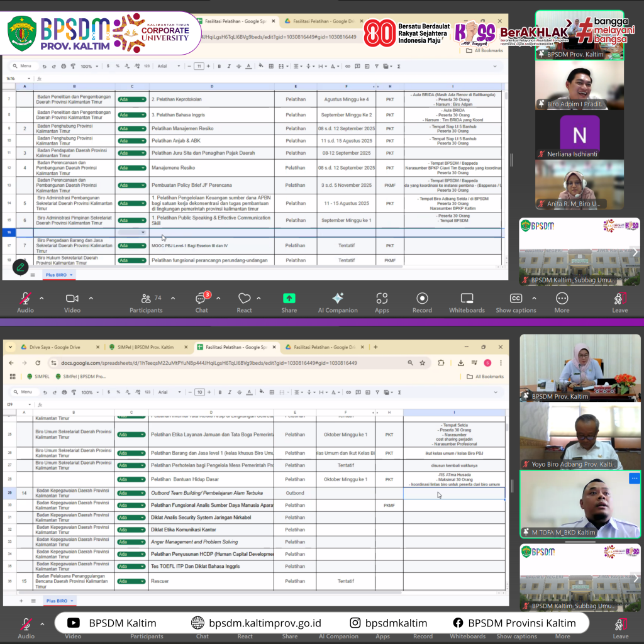The height and width of the screenshot is (644, 644).
Task: Open Ada dropdown in the Rescuer row
Action: 131,581
